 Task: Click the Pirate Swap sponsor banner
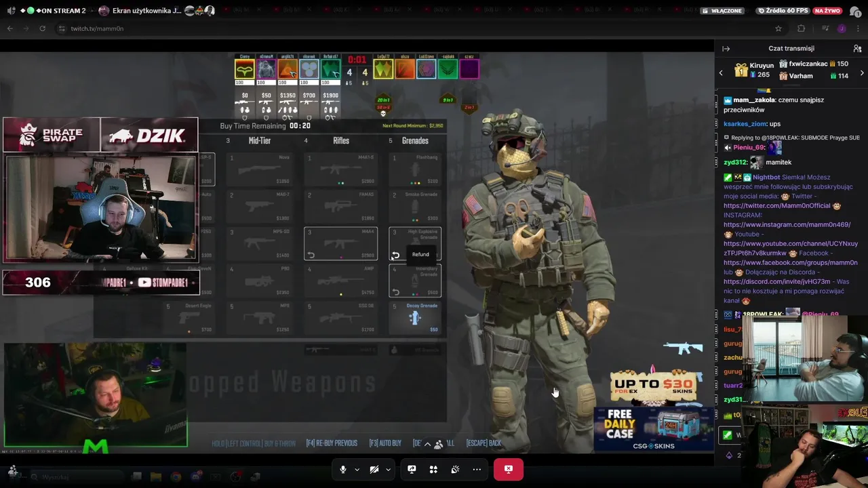52,135
